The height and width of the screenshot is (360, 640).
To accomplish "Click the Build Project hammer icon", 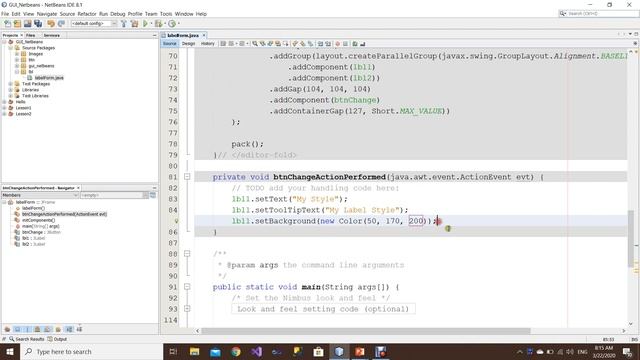I will point(124,24).
